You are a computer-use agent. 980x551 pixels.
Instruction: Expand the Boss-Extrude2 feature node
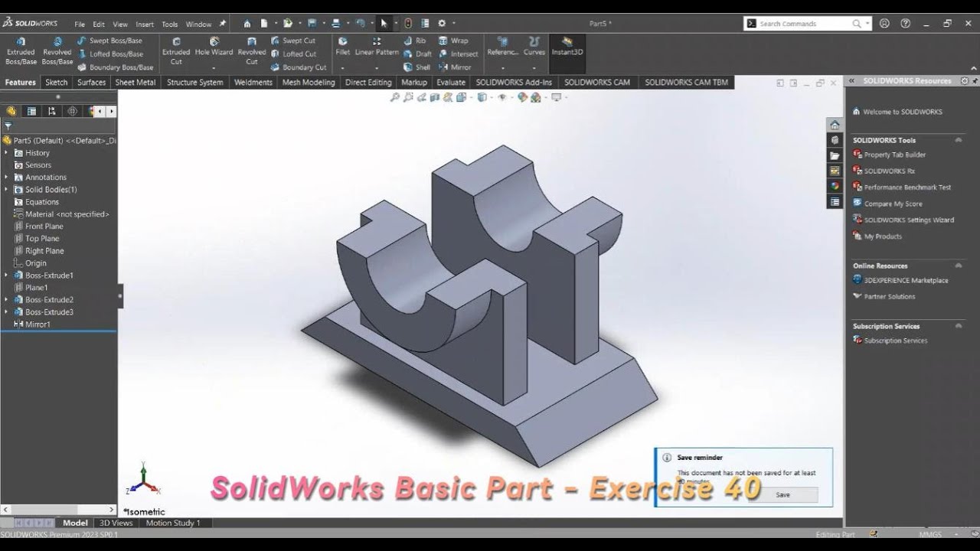6,300
